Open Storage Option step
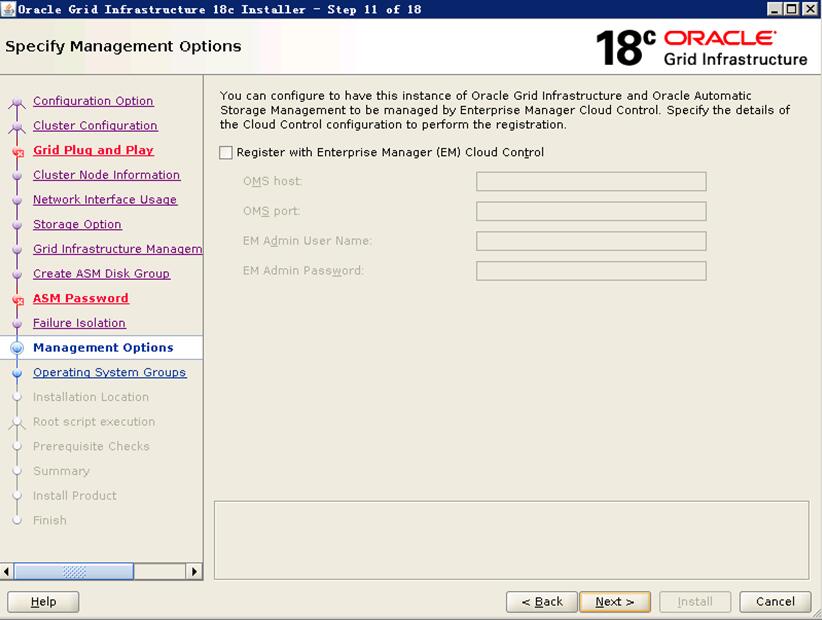 (77, 224)
